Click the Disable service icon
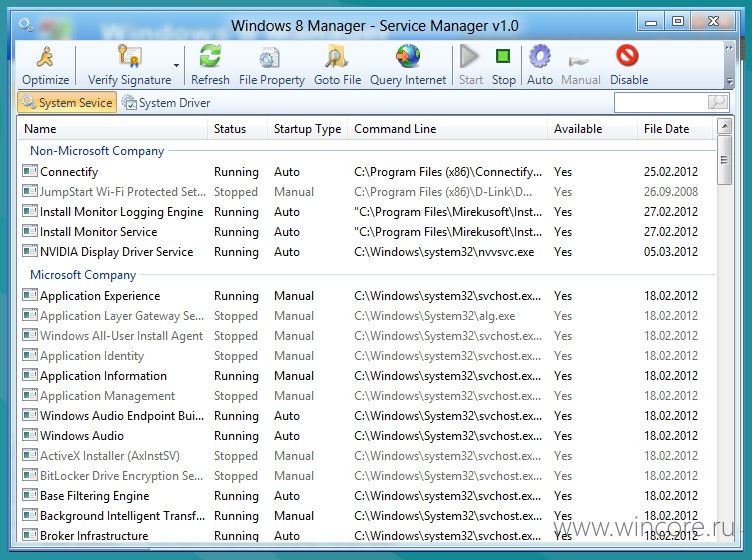The image size is (752, 560). coord(627,55)
